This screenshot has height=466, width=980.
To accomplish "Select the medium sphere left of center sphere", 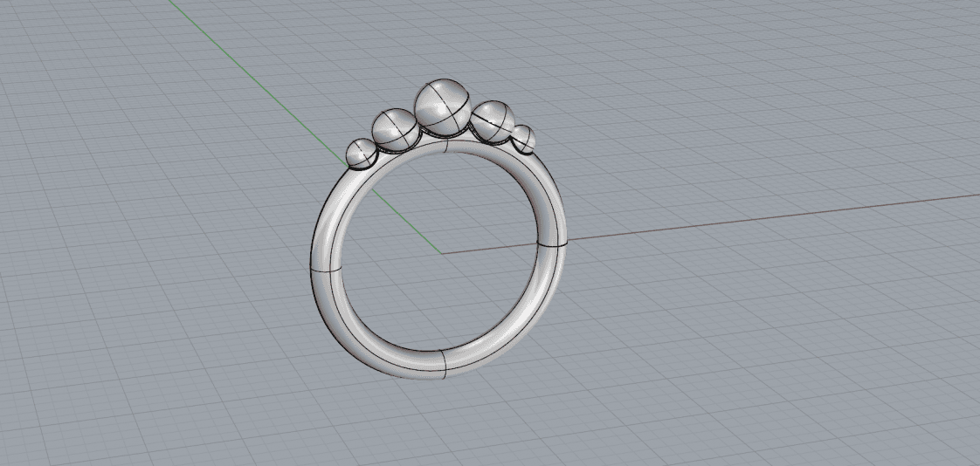I will (x=396, y=129).
